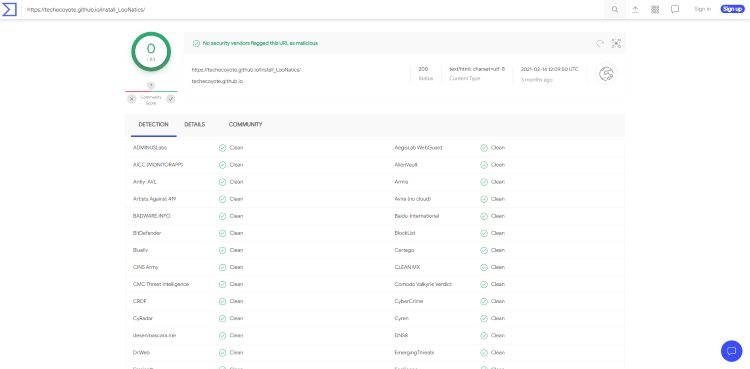This screenshot has width=750, height=369.
Task: Click the text/html content type value
Action: point(477,69)
